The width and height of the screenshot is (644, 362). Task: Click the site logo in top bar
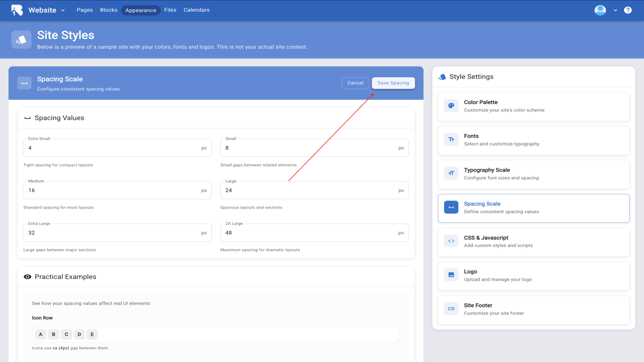coord(17,10)
